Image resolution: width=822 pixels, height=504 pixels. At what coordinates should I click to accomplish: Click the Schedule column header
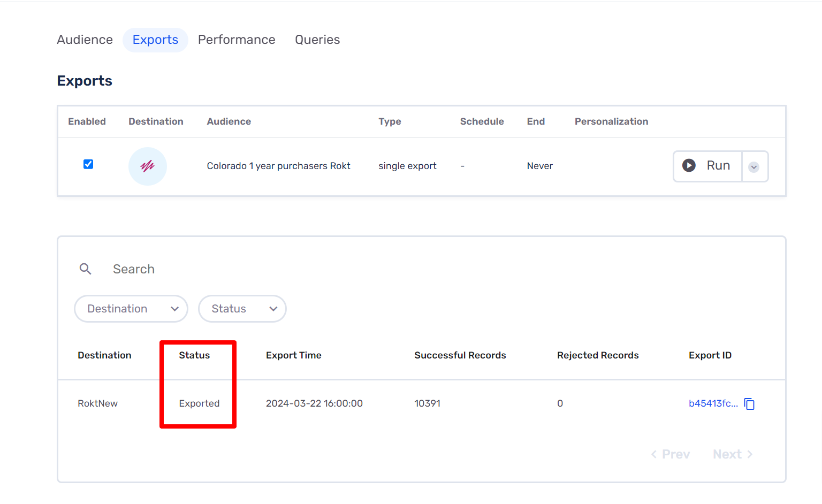click(x=482, y=121)
